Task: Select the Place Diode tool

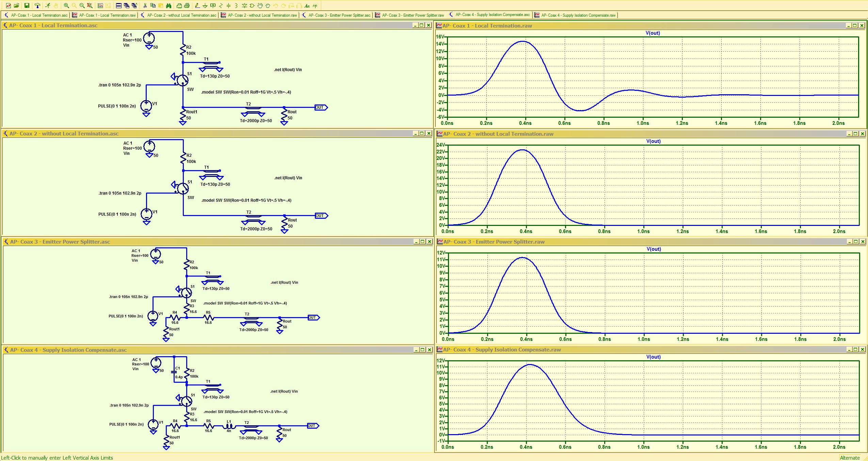Action: tap(244, 5)
